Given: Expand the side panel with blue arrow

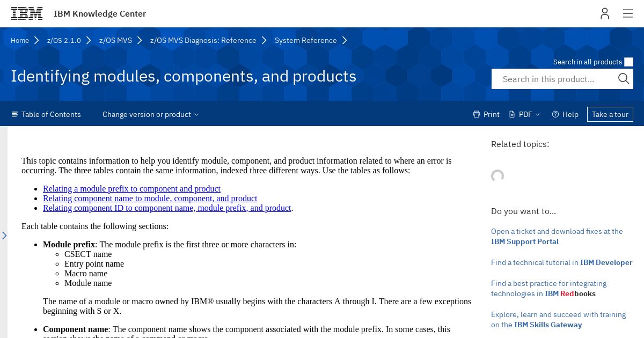Looking at the screenshot, I should point(4,236).
